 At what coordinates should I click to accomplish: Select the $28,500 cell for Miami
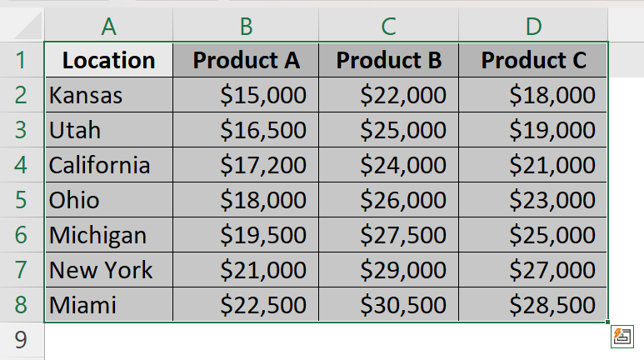[533, 305]
